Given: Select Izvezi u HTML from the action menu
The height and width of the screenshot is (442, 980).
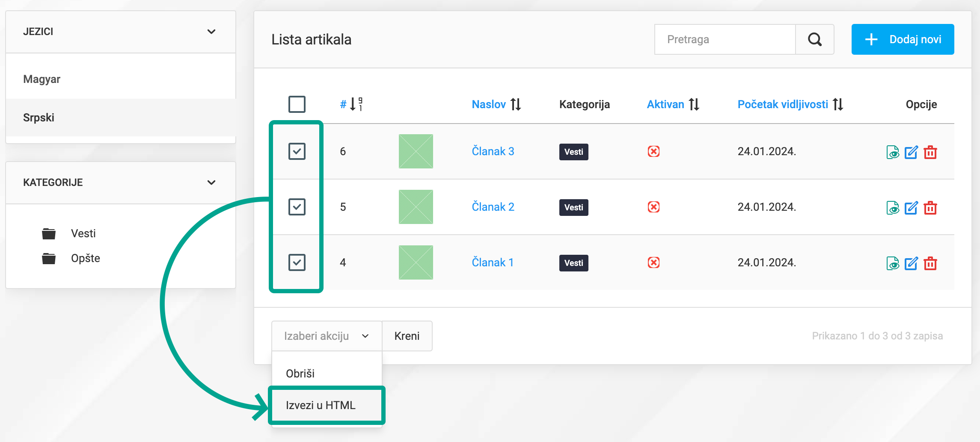Looking at the screenshot, I should coord(326,405).
